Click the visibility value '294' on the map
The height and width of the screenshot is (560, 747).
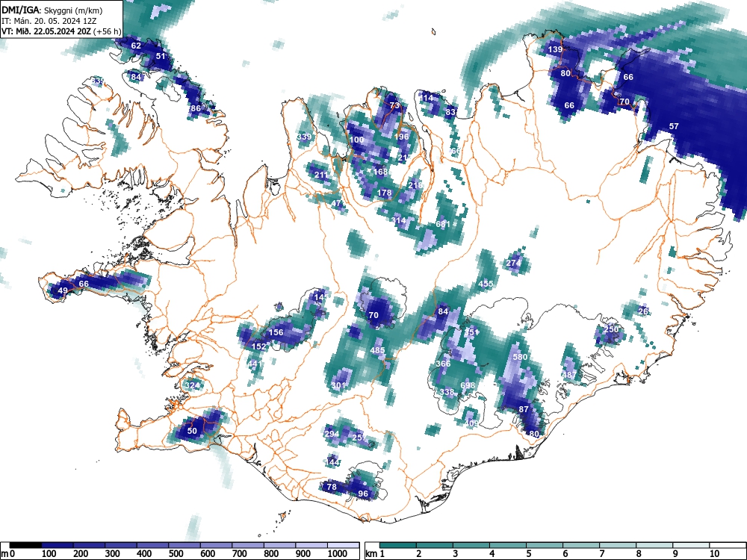(332, 434)
